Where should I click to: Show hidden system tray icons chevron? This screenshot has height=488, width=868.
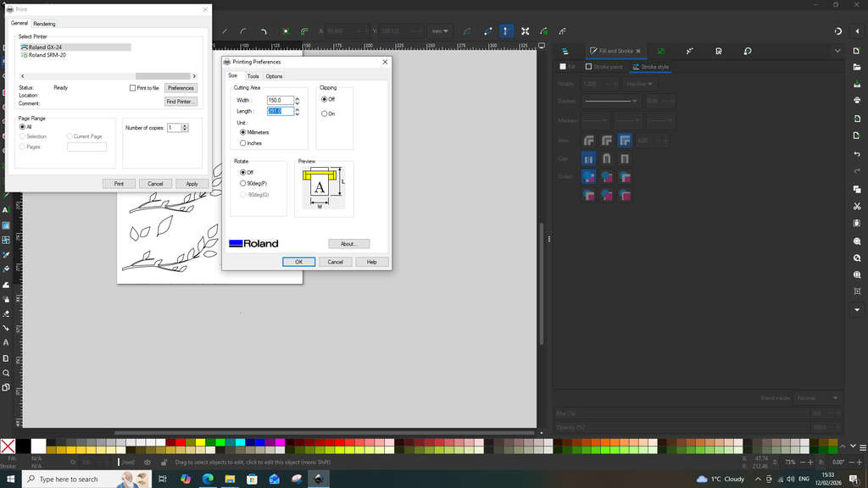point(758,480)
